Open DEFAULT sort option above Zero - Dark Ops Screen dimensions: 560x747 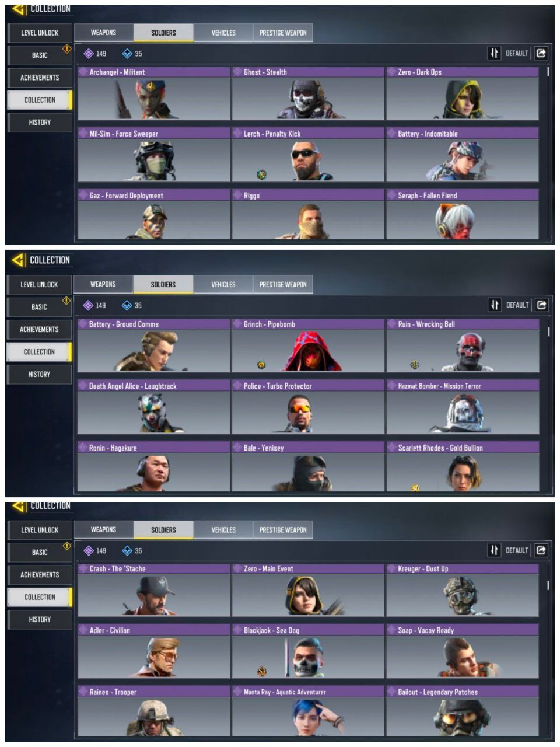click(x=517, y=53)
